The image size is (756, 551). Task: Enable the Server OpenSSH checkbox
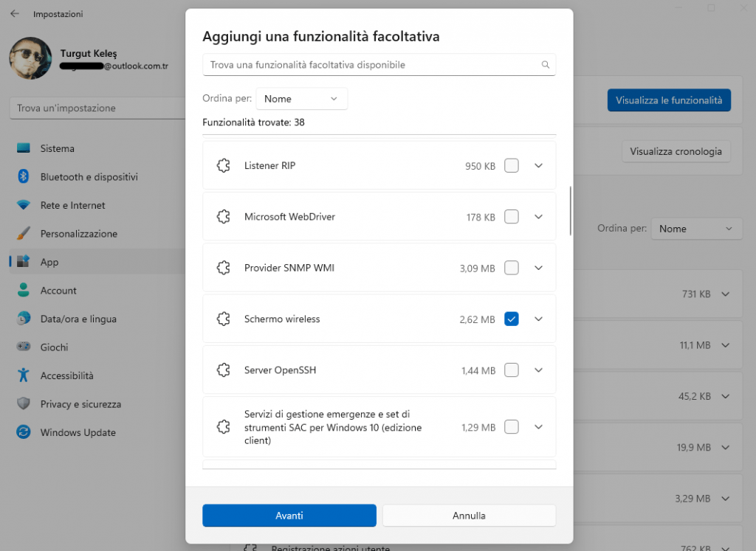511,370
